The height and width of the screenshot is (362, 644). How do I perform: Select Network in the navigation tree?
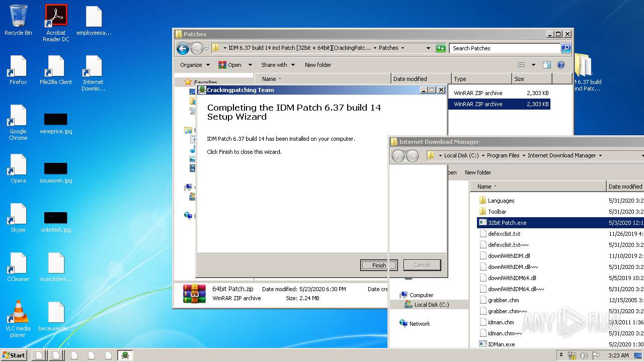point(420,324)
